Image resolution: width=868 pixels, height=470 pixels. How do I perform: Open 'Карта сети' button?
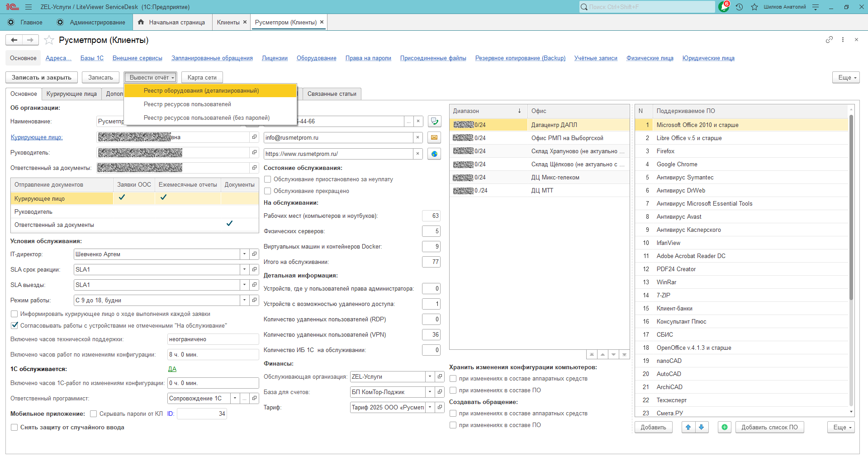tap(202, 77)
